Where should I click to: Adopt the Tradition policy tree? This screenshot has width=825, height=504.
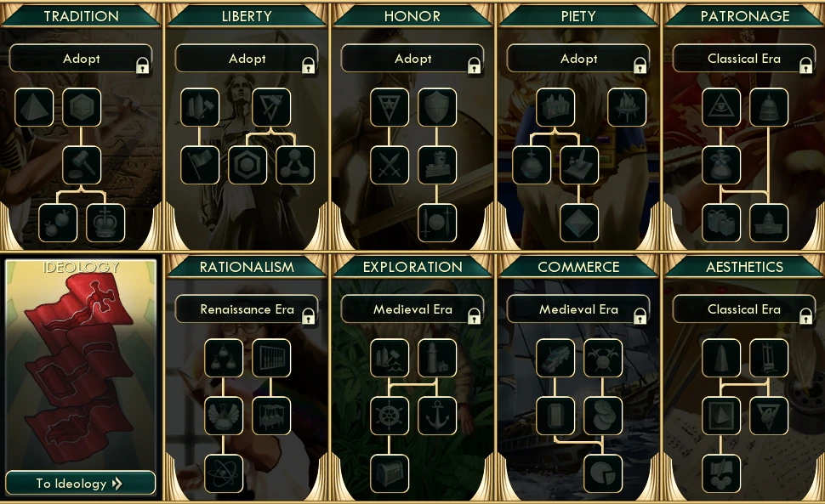click(x=81, y=59)
